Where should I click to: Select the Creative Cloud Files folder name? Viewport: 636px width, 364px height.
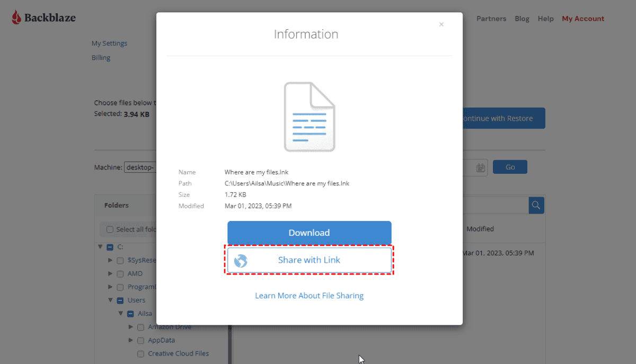[179, 353]
